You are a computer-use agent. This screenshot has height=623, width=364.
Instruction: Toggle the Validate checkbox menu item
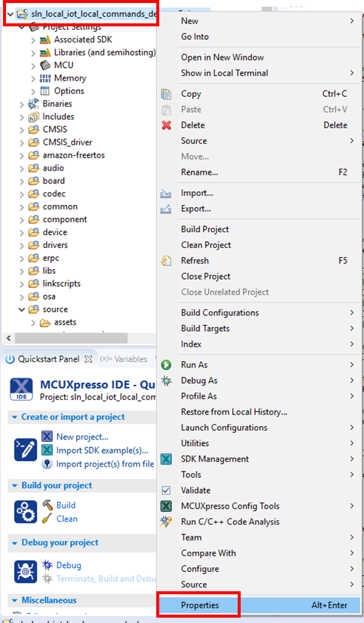(x=166, y=490)
